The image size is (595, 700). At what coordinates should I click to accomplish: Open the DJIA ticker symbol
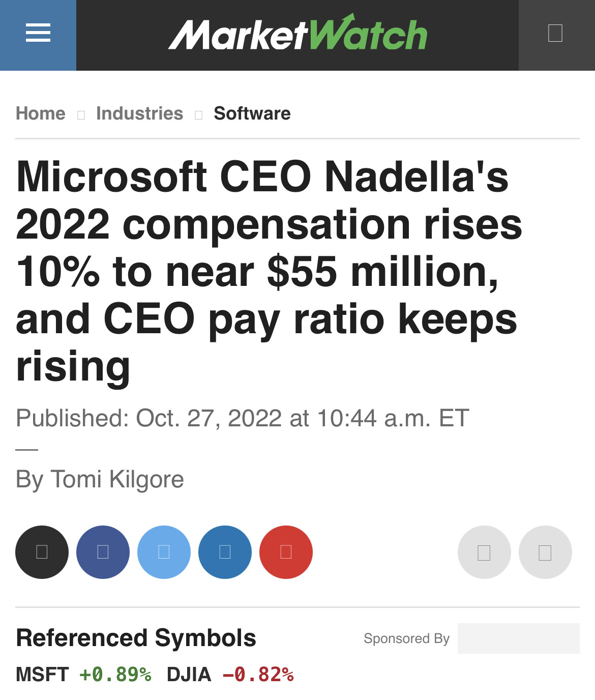(x=189, y=675)
